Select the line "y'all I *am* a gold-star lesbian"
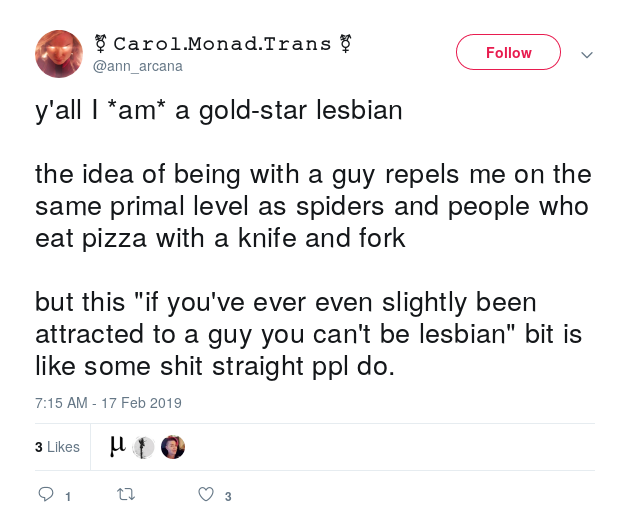Screen dimensions: 629x518 pyautogui.click(x=219, y=111)
